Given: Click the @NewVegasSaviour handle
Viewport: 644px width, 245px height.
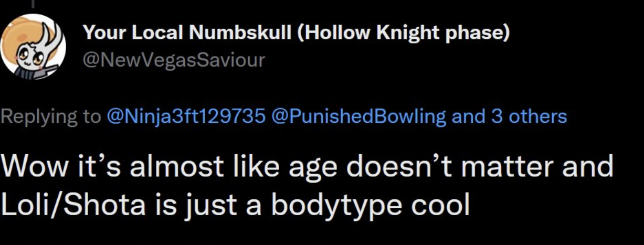Looking at the screenshot, I should [x=174, y=60].
